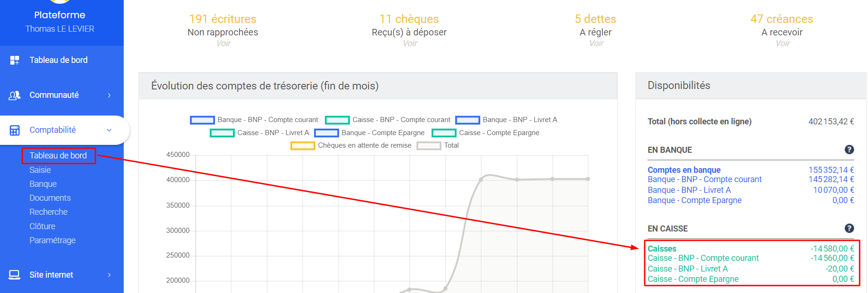
Task: Open Caisse - BNP - Compte courant account link
Action: (x=703, y=258)
